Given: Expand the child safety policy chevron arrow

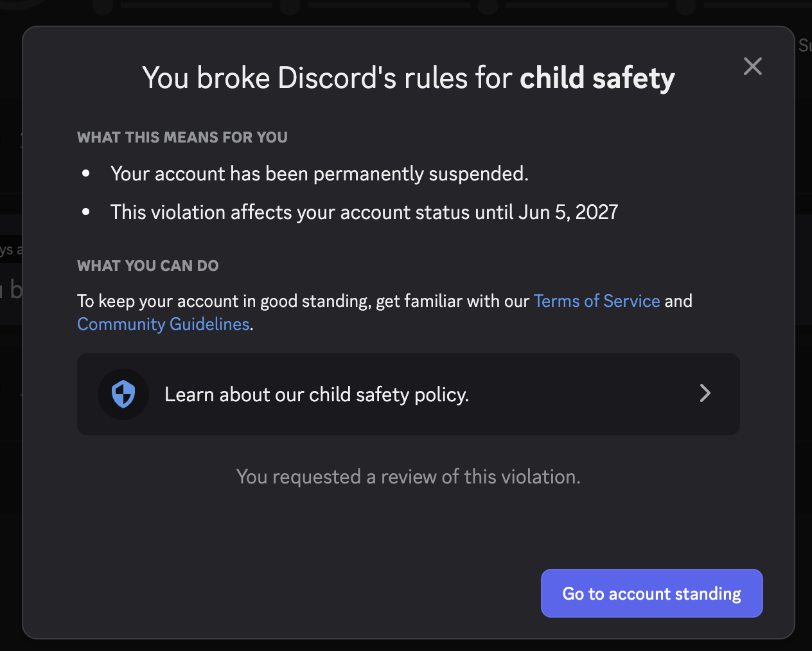Looking at the screenshot, I should click(x=705, y=394).
